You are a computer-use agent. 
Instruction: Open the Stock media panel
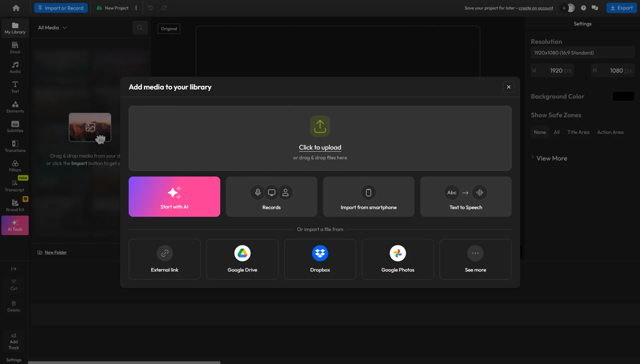[x=15, y=48]
